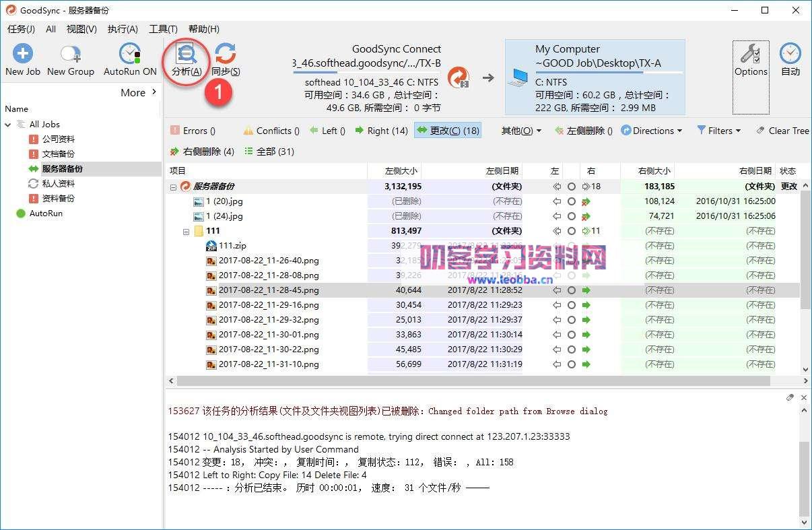The height and width of the screenshot is (530, 812).
Task: Click the New Group icon
Action: click(69, 54)
